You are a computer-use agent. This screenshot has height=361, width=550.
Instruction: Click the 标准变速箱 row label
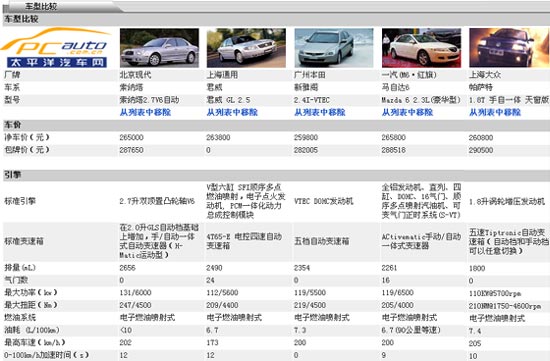[x=24, y=241]
